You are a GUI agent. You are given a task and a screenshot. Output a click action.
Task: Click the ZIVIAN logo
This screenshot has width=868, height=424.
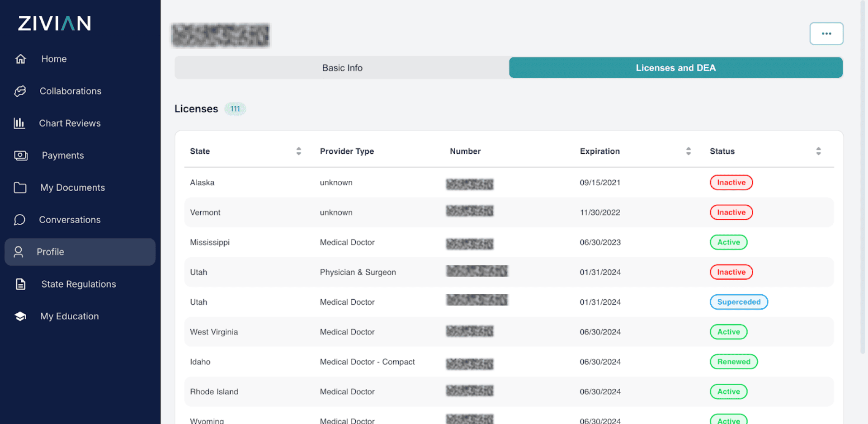[55, 24]
